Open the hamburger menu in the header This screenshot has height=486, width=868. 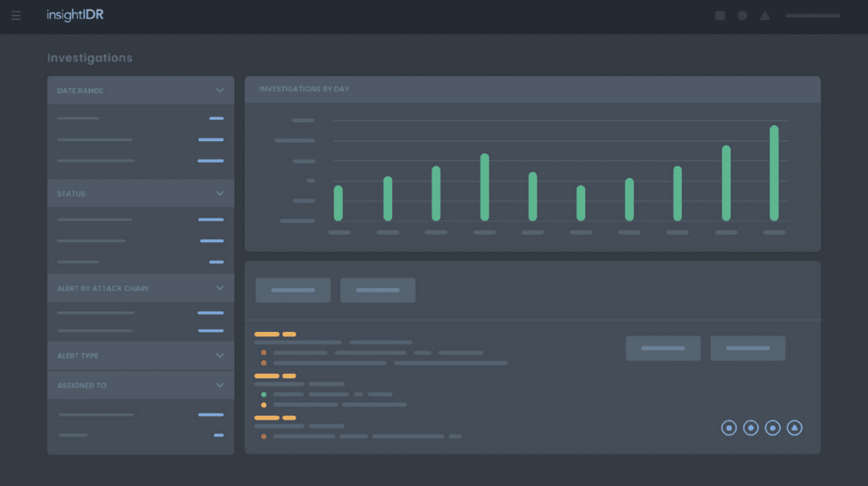point(16,15)
